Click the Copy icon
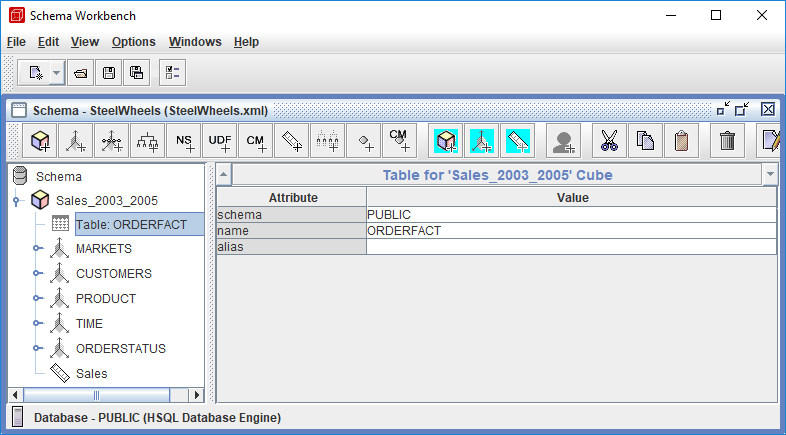The height and width of the screenshot is (435, 786). [645, 141]
